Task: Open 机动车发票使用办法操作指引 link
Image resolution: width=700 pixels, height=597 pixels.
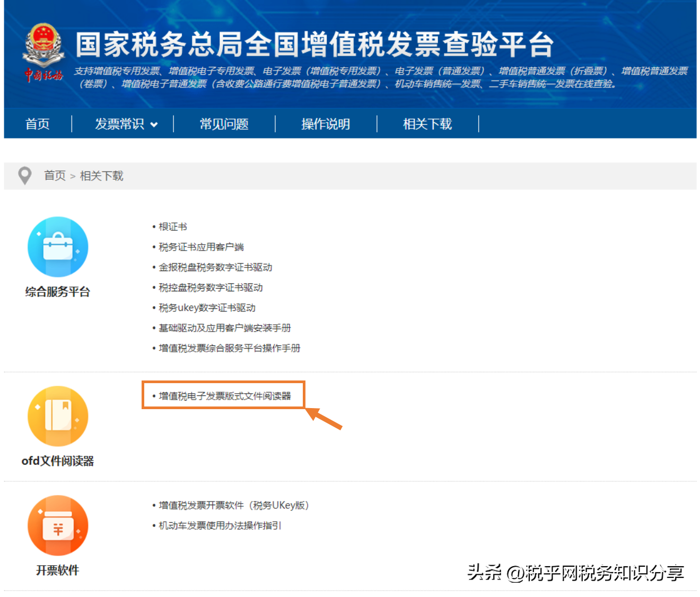Action: point(220,525)
